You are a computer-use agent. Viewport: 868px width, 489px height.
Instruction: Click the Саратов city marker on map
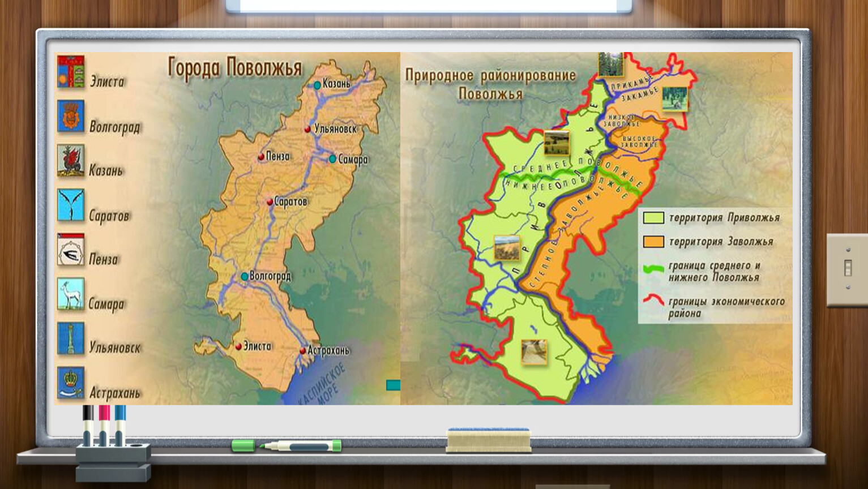pyautogui.click(x=270, y=201)
